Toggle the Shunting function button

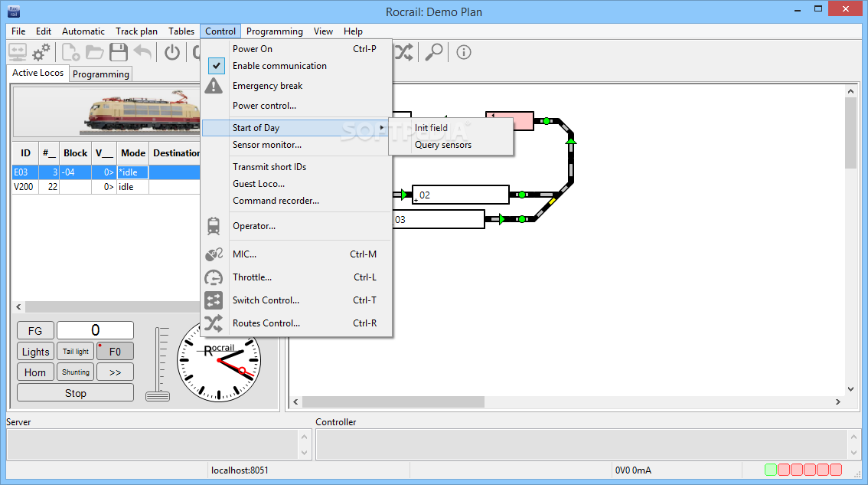point(75,372)
